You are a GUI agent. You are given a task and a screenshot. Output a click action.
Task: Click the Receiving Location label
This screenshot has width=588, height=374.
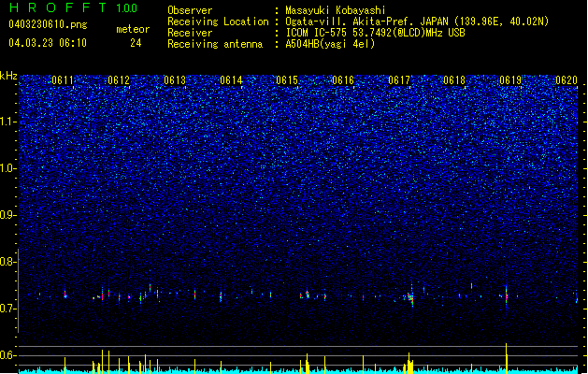pos(218,22)
